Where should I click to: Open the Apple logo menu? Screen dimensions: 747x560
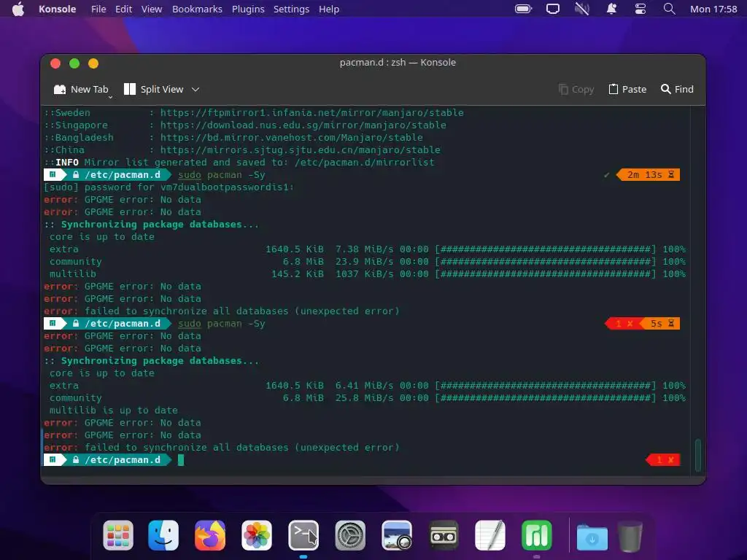(x=18, y=9)
